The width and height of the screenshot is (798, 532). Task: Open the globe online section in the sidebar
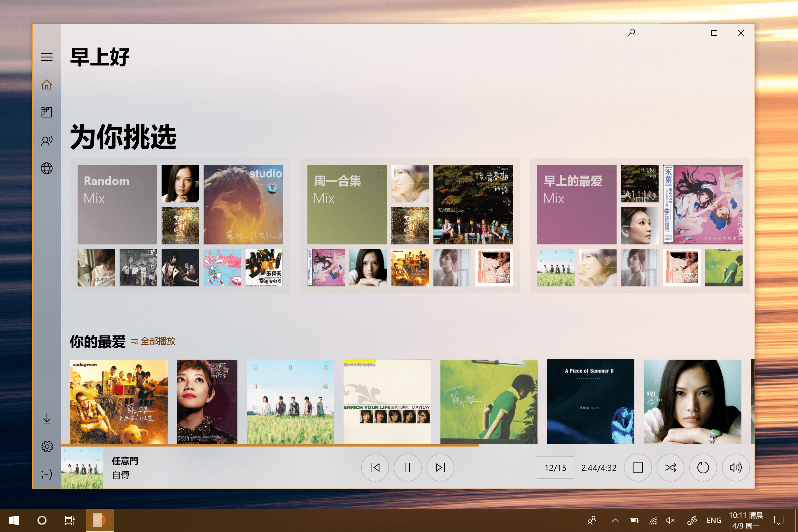46,168
